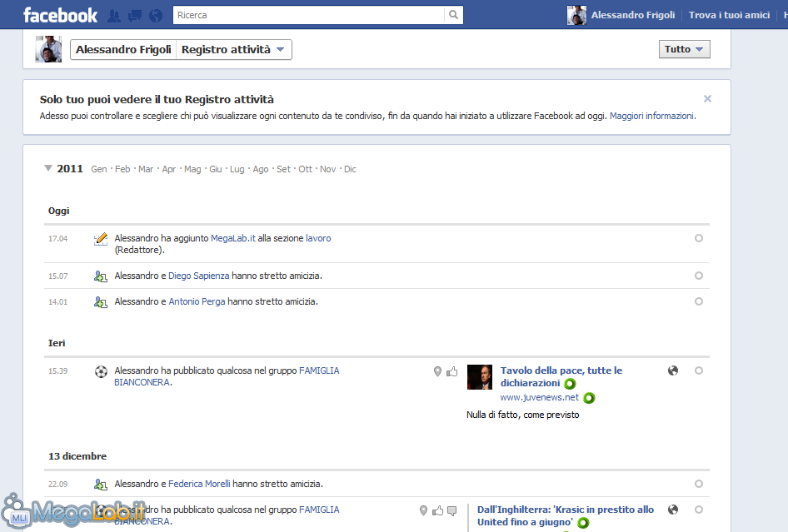The image size is (788, 532).
Task: Click the friendship icon on the Federica Morelli entry
Action: (101, 485)
